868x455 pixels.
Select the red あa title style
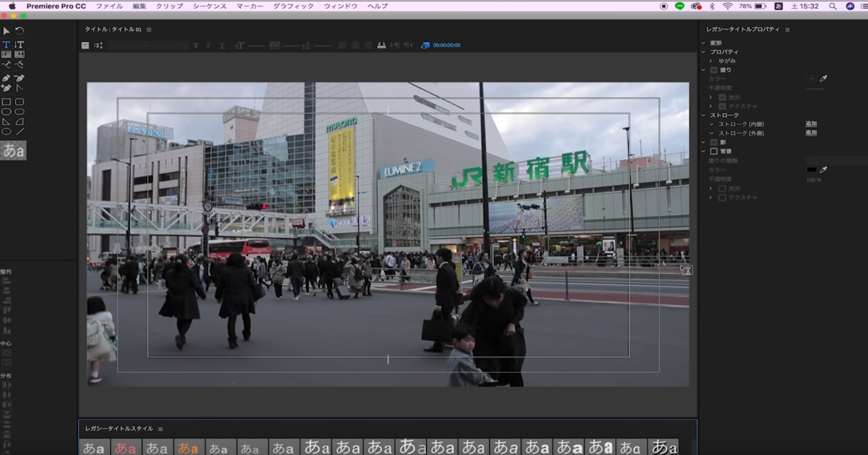[125, 447]
